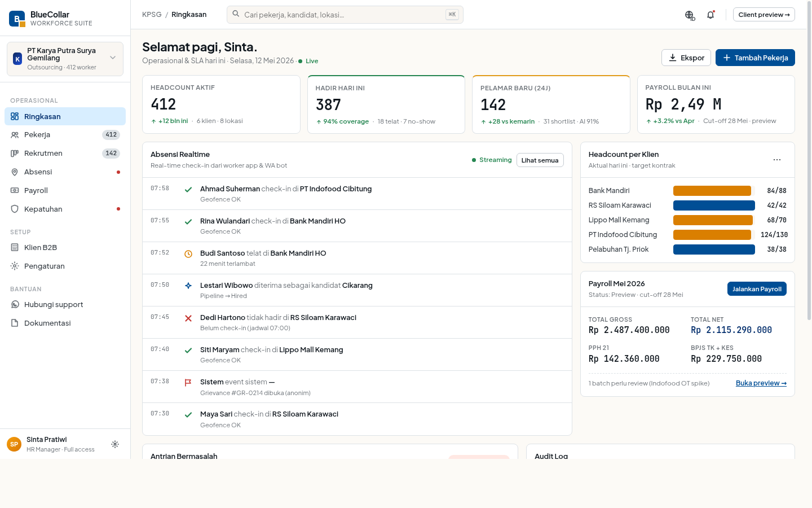Open Headcount per Klien three-dot menu
This screenshot has width=812, height=508.
pyautogui.click(x=777, y=160)
